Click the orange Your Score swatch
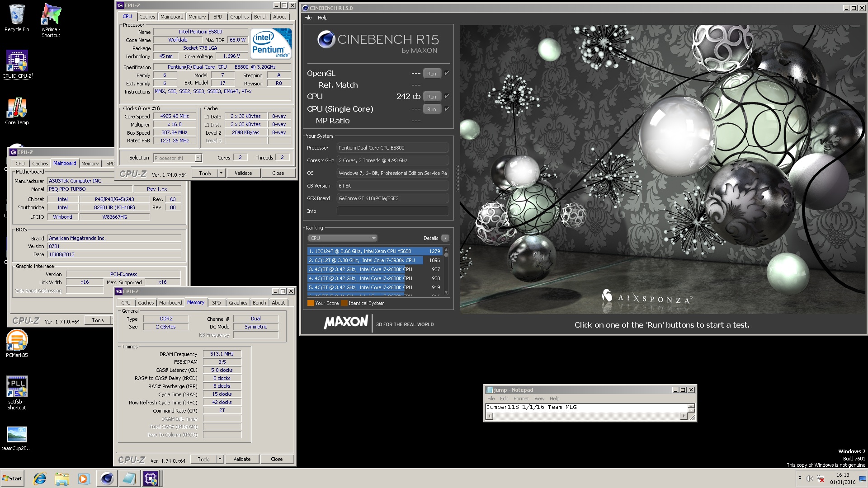This screenshot has height=488, width=868. [311, 303]
